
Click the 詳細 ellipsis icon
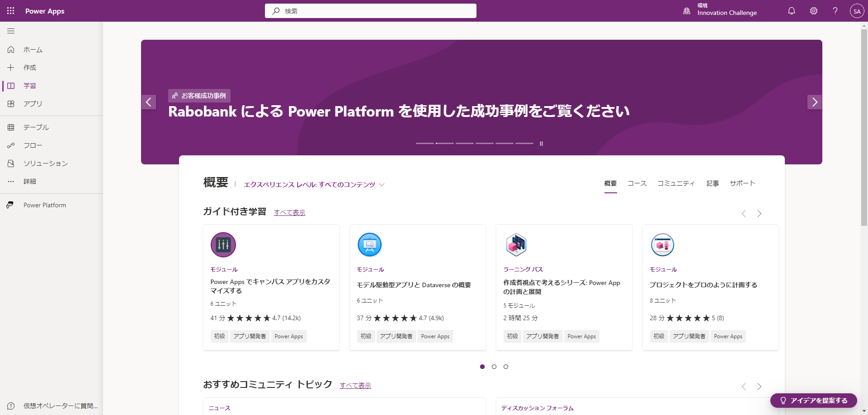pos(11,182)
